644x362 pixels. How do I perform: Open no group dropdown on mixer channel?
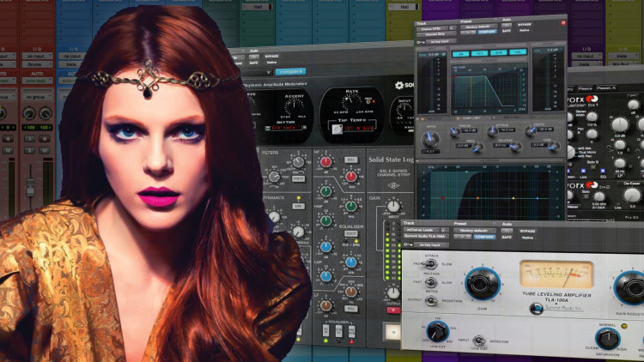[x=38, y=97]
